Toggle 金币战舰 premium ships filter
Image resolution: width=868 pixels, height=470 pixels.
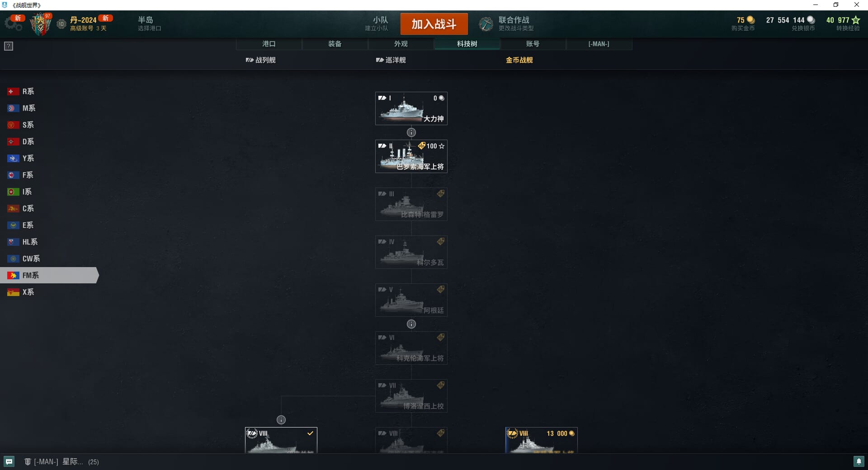coord(519,60)
